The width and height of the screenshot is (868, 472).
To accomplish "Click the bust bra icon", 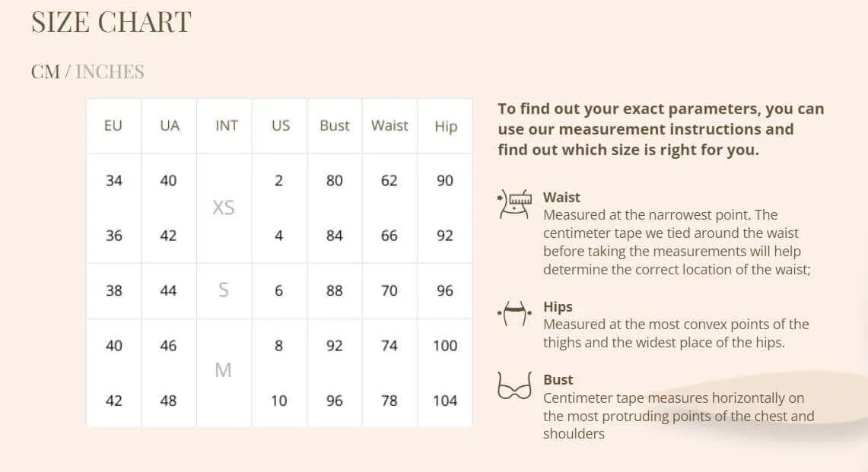I will pyautogui.click(x=514, y=385).
